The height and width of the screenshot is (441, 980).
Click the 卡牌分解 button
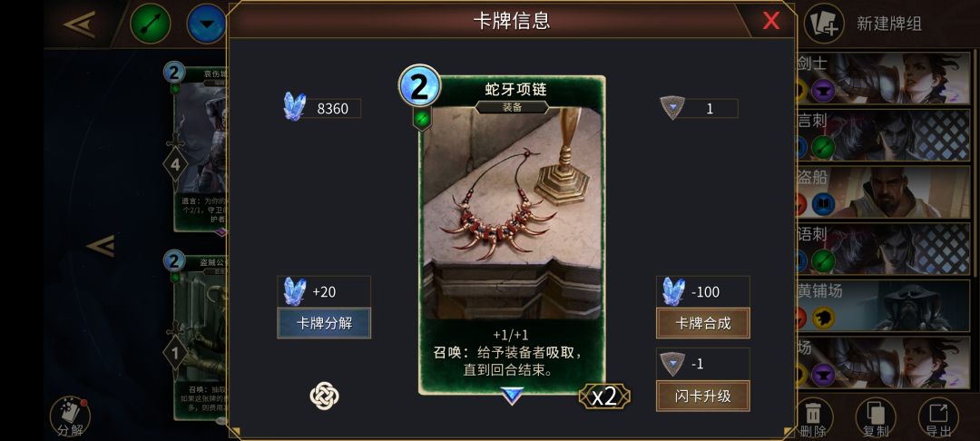pos(324,323)
